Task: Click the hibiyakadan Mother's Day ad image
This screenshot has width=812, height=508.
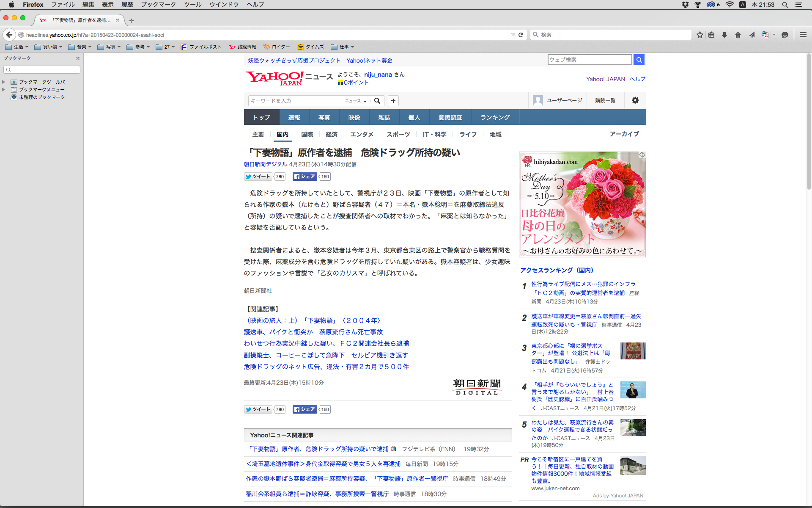Action: 582,204
